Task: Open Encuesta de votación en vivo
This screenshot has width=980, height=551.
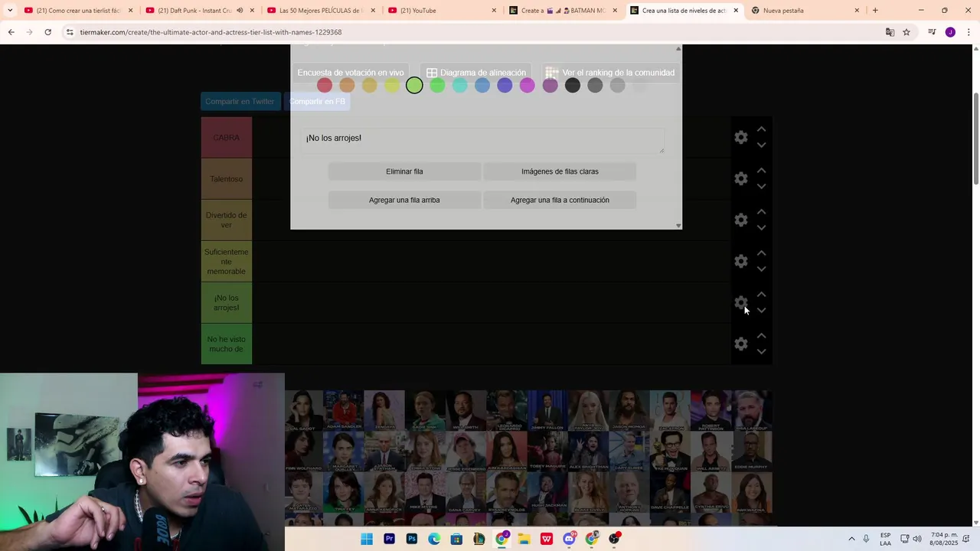Action: click(351, 73)
